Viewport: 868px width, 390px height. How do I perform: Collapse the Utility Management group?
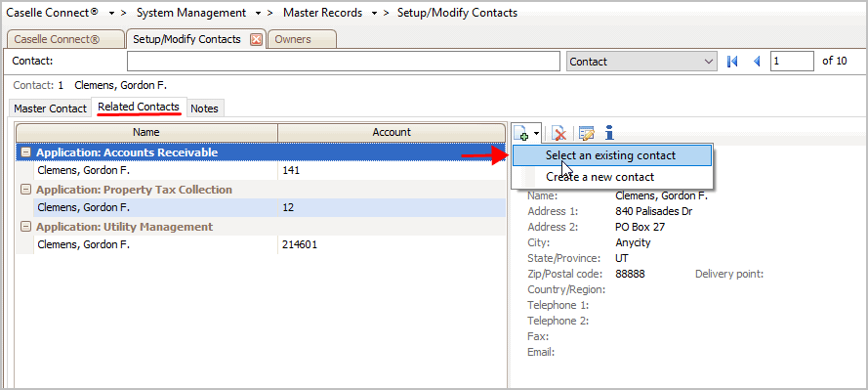[25, 227]
